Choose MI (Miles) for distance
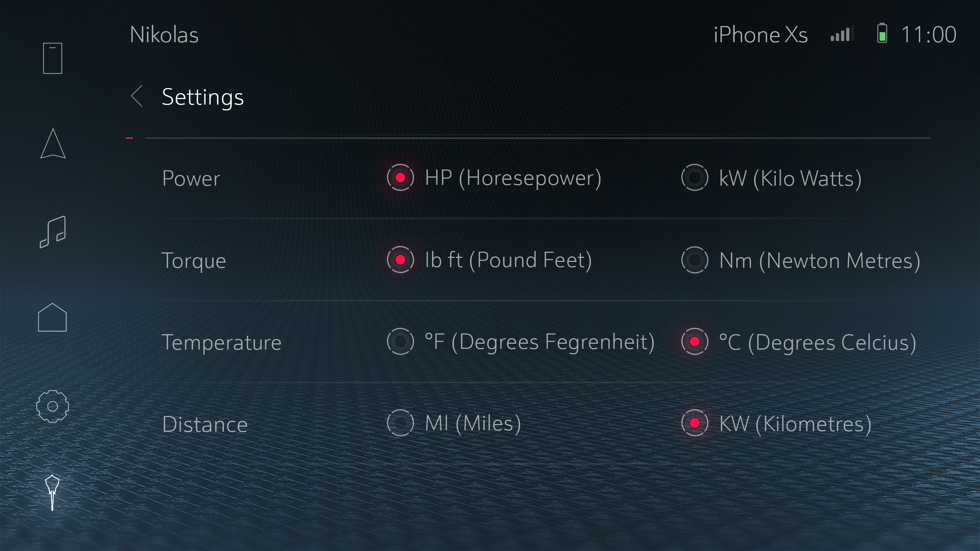Screen dimensions: 980x551 click(400, 423)
